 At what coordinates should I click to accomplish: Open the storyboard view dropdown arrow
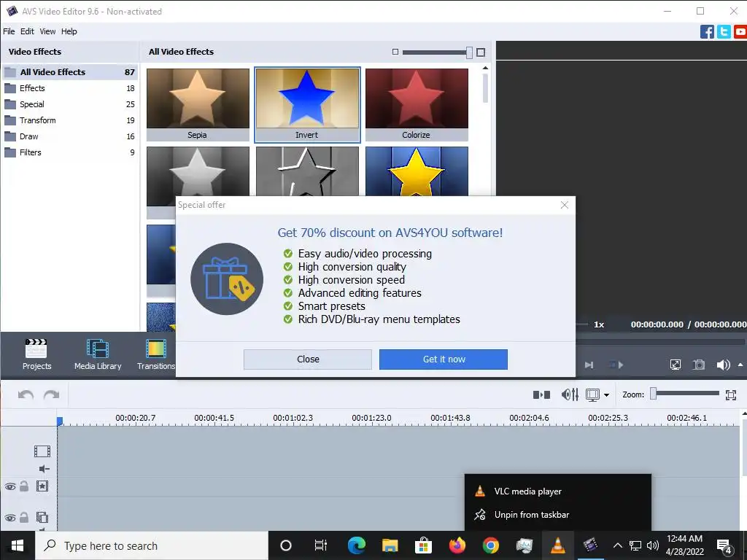tap(606, 394)
